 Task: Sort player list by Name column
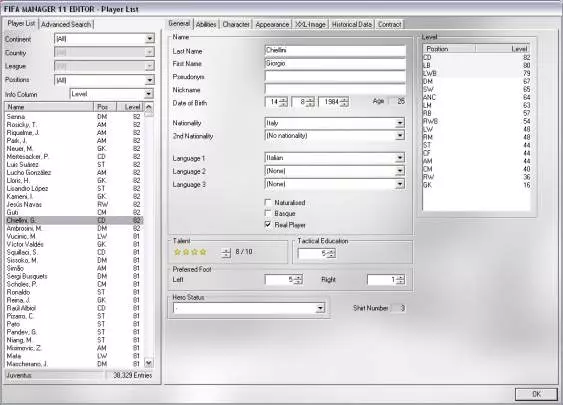(49, 107)
